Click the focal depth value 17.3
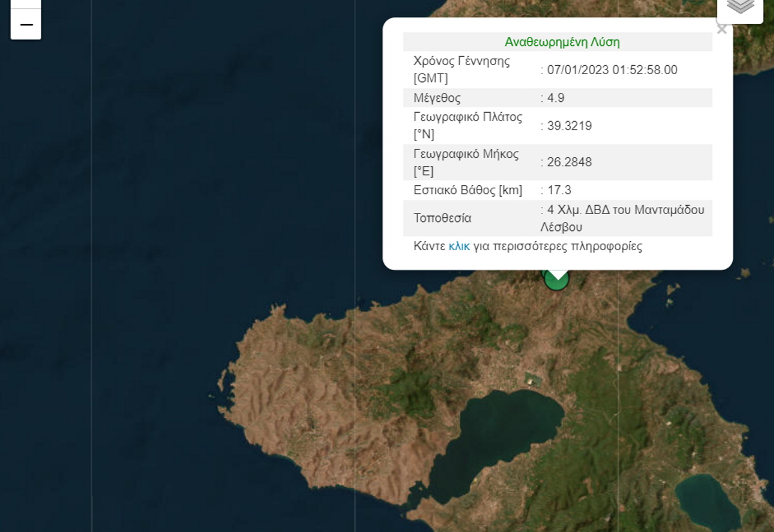Screen dimensions: 774x532 click(x=559, y=190)
